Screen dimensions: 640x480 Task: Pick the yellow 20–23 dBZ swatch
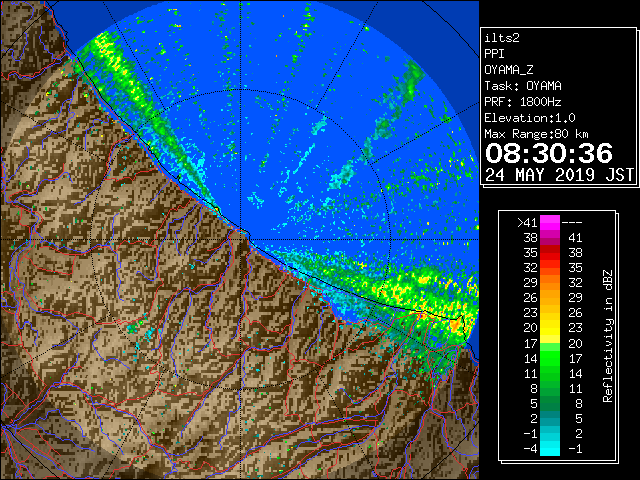coord(550,328)
